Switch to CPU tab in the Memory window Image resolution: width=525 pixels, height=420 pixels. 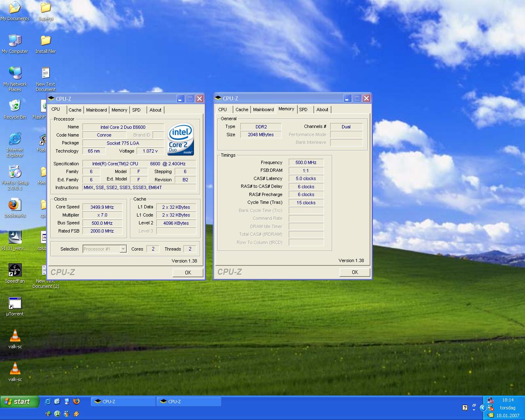(x=223, y=110)
